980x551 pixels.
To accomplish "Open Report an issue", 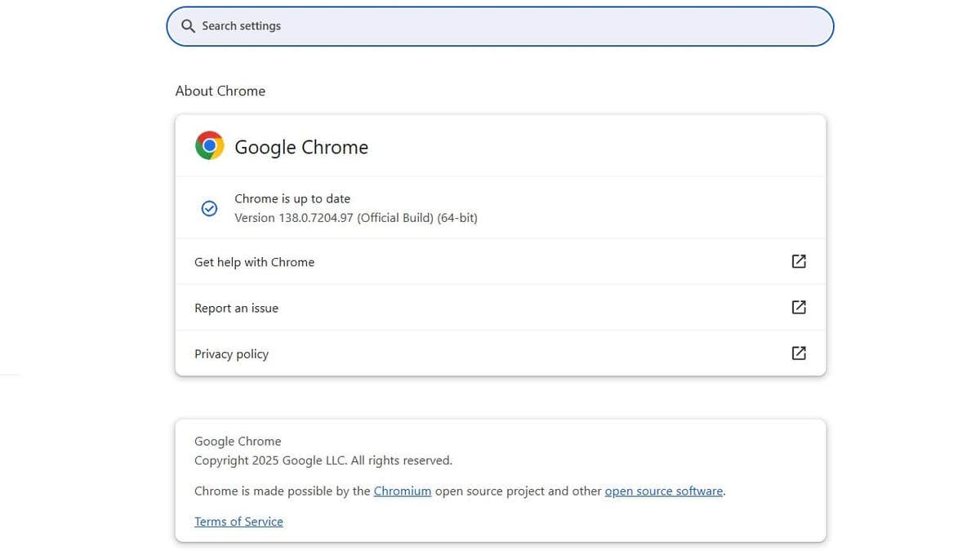I will [236, 308].
